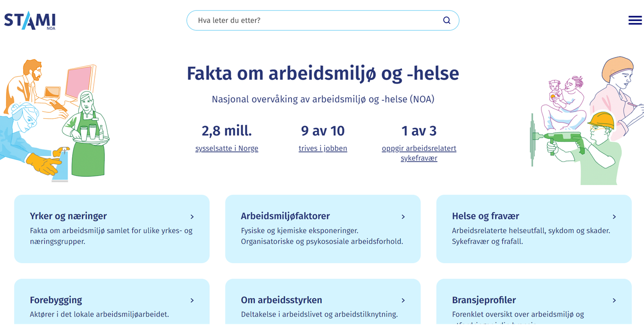Click the arrow next to Forebygging
Image resolution: width=644 pixels, height=325 pixels.
coord(192,301)
